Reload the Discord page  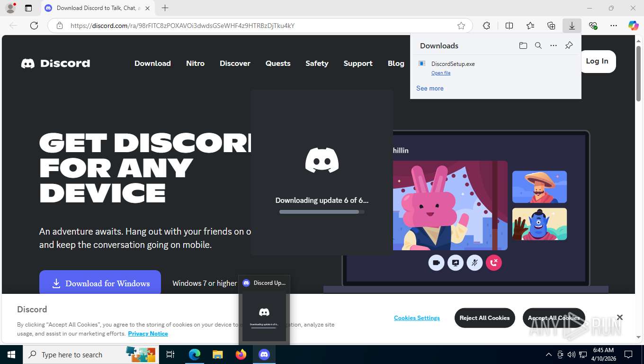click(x=34, y=26)
